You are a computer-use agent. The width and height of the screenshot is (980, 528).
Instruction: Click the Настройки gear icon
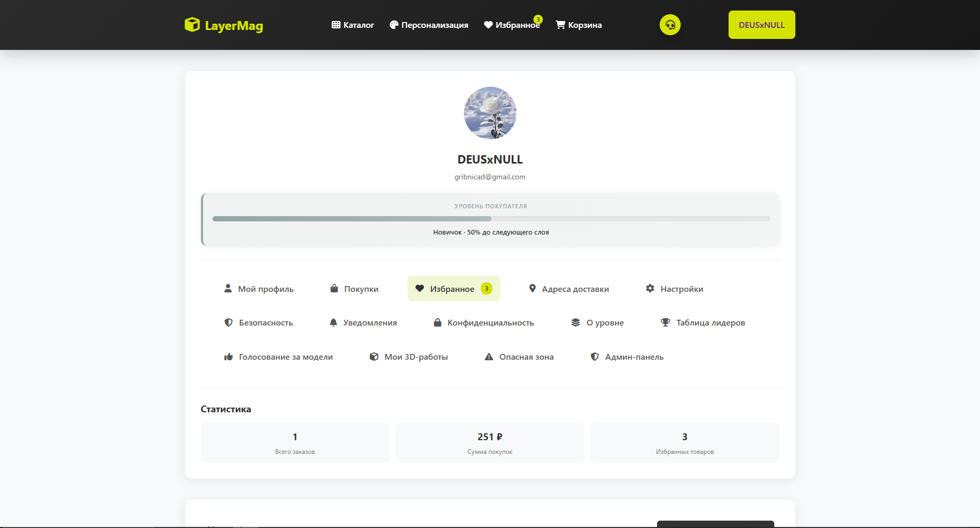pos(650,288)
